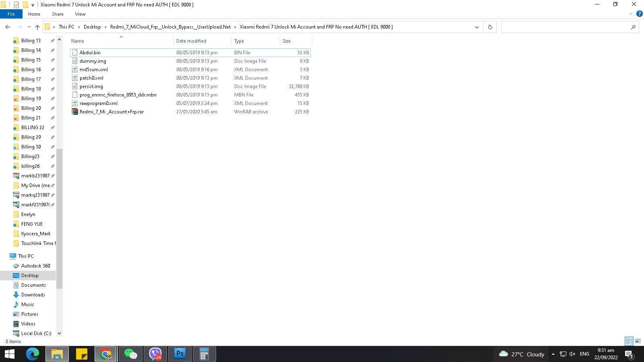644x362 pixels.
Task: Switch to Large icons view layout
Action: click(638, 341)
